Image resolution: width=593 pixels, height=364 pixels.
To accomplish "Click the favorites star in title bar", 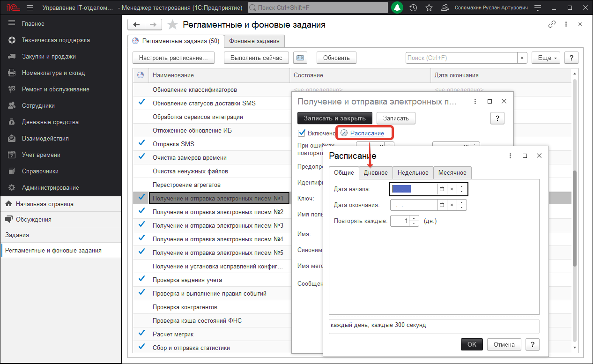I will point(429,8).
